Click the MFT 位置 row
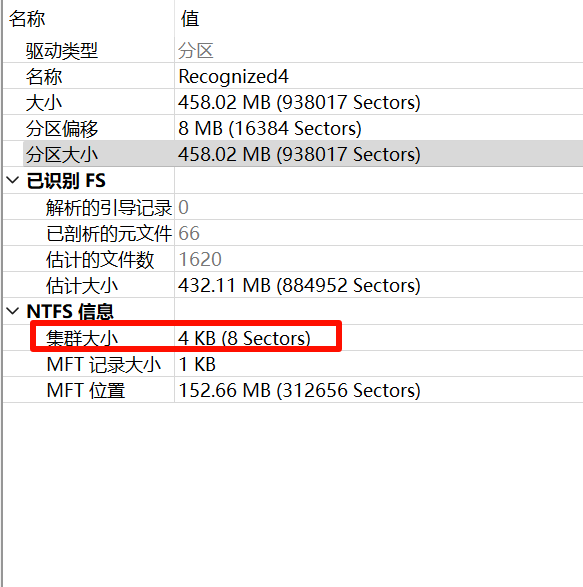 (293, 390)
